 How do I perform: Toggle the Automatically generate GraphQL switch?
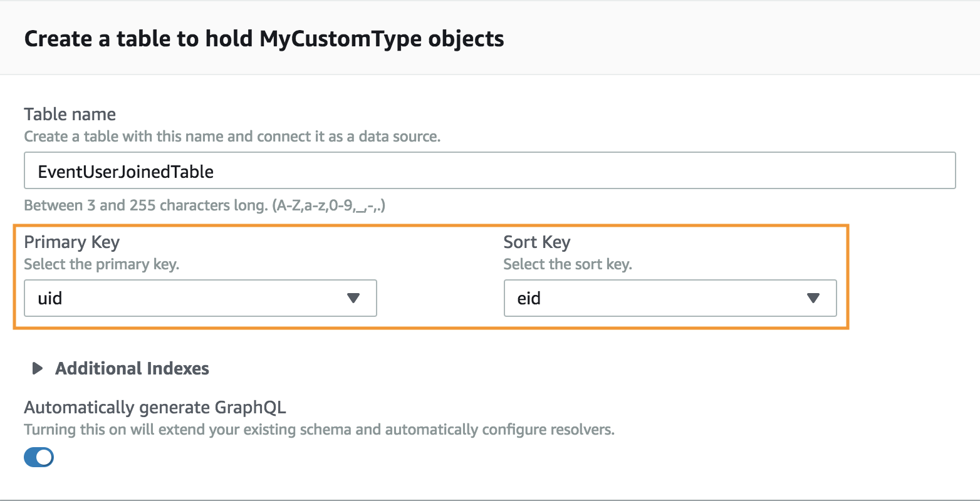coord(39,457)
